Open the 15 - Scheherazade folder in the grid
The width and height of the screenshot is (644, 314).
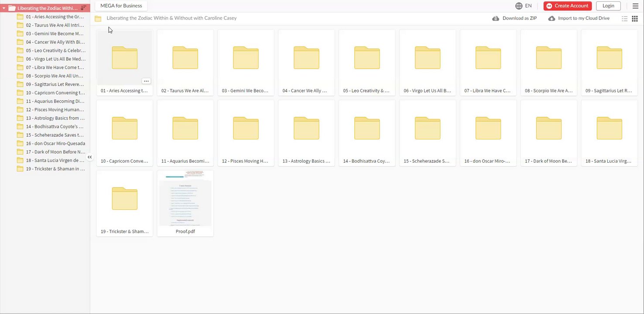coord(428,133)
